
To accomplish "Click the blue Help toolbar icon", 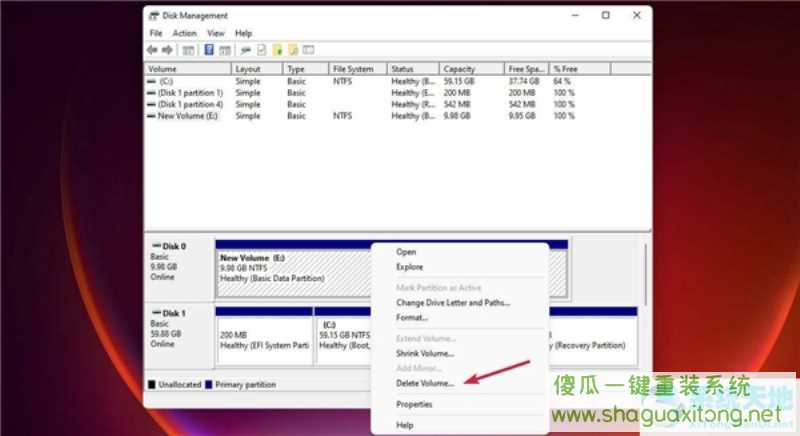I will pyautogui.click(x=209, y=49).
